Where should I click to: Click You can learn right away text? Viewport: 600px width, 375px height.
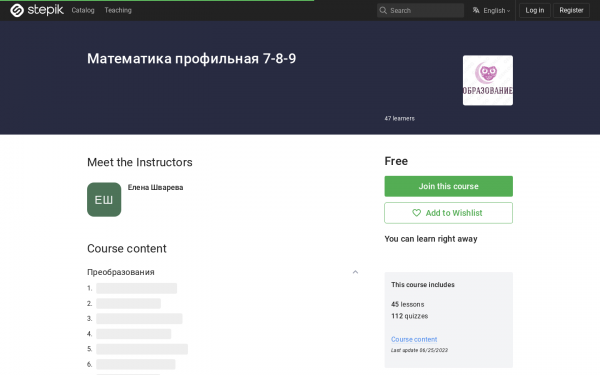(x=431, y=239)
